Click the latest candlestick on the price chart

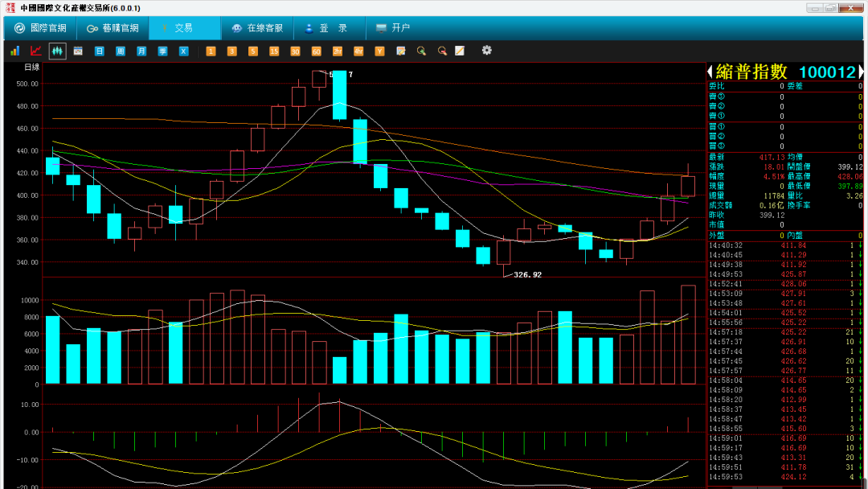[688, 186]
